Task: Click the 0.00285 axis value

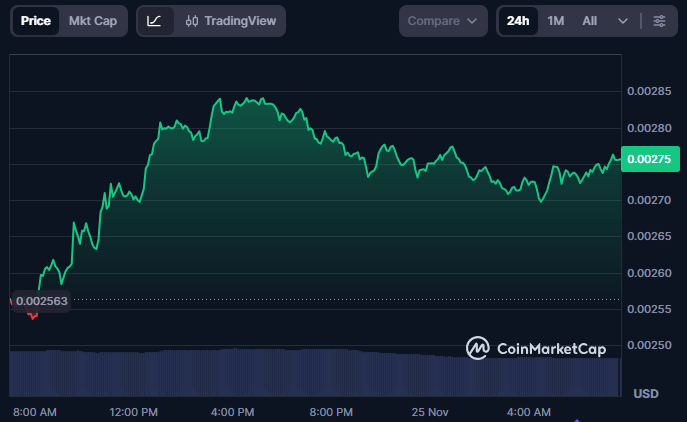Action: [x=649, y=91]
